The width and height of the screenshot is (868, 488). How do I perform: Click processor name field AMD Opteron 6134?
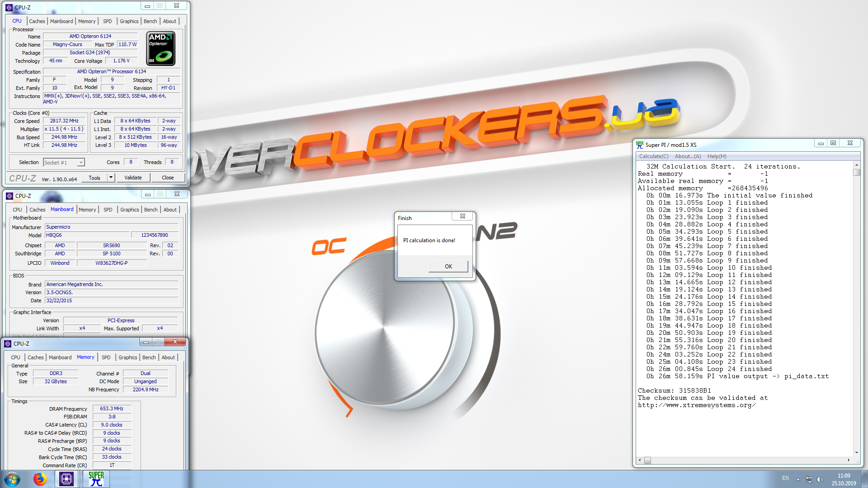90,36
